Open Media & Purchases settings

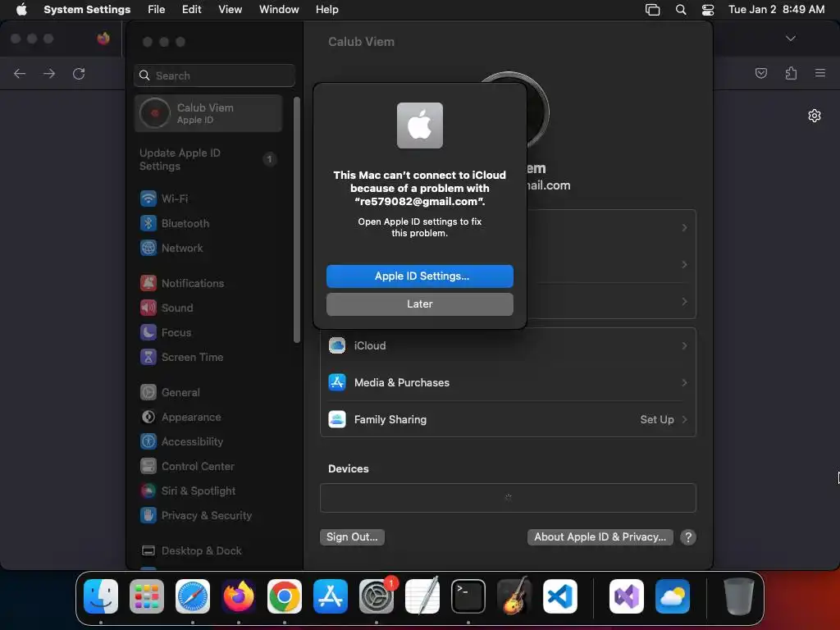click(x=508, y=382)
